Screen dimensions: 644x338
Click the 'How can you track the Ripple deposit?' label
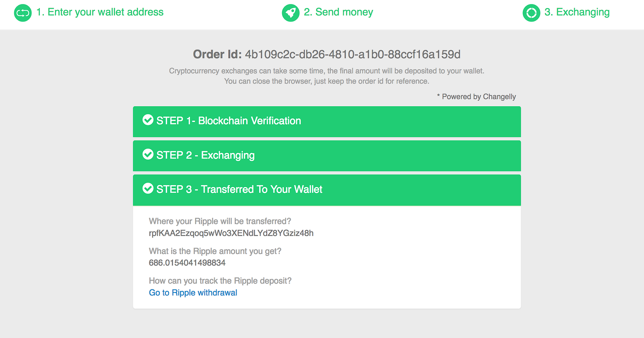click(x=220, y=281)
